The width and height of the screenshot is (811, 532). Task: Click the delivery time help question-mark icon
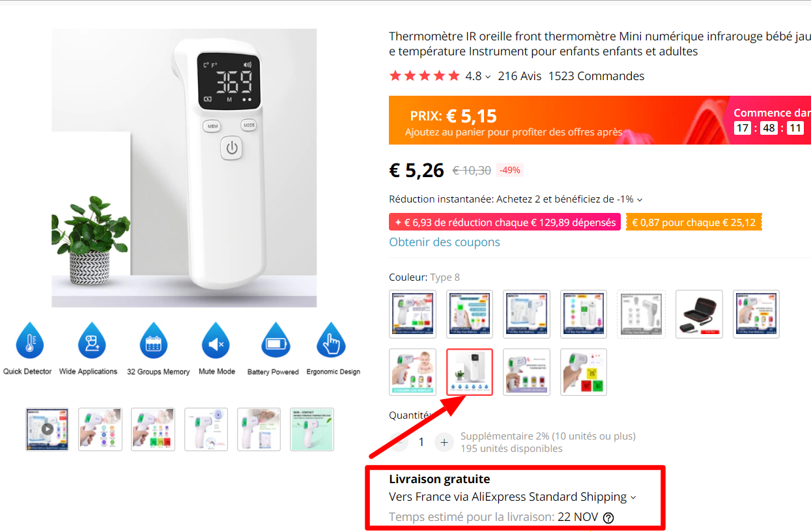coord(608,518)
